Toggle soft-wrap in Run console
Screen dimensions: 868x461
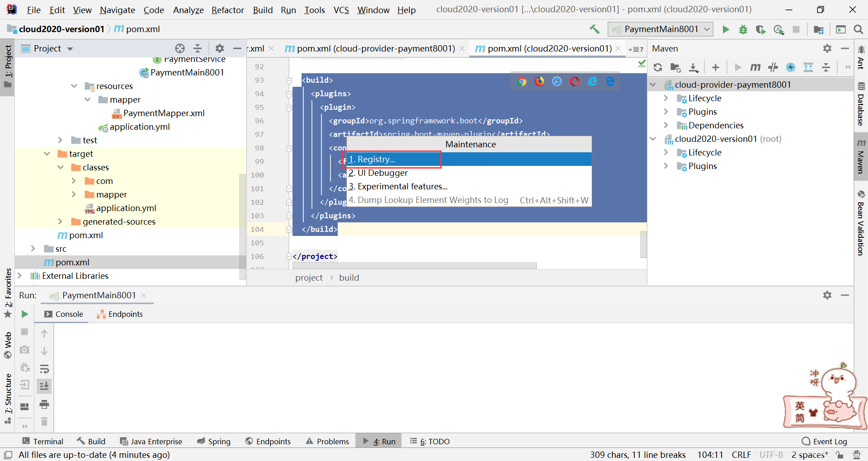pyautogui.click(x=44, y=369)
